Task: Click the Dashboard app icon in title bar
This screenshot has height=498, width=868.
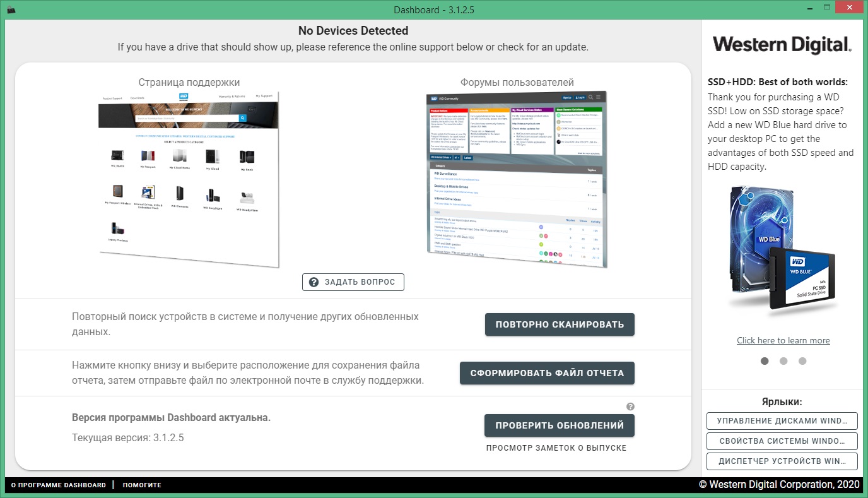Action: [x=11, y=9]
